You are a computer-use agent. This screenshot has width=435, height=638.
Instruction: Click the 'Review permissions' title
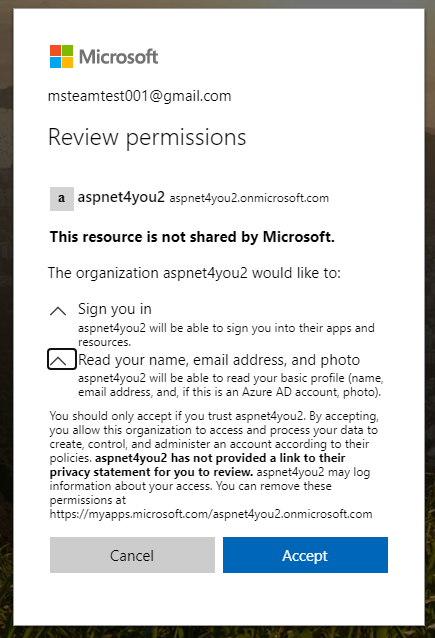147,138
